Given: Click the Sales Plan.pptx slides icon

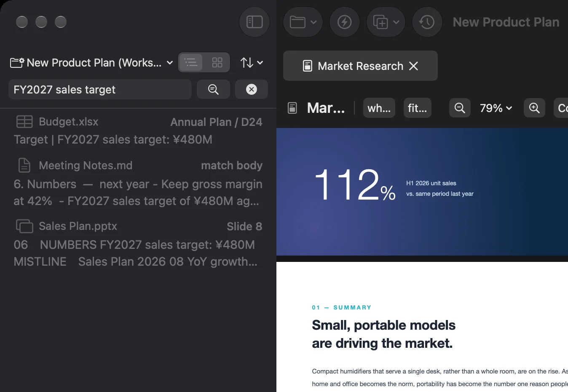Looking at the screenshot, I should pyautogui.click(x=24, y=226).
